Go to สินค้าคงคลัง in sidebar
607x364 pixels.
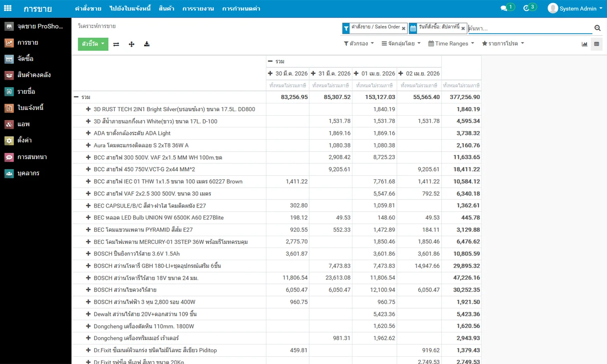click(34, 75)
